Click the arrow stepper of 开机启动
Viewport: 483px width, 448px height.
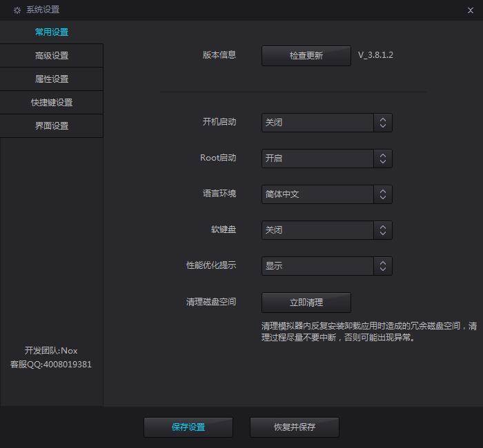pos(383,123)
